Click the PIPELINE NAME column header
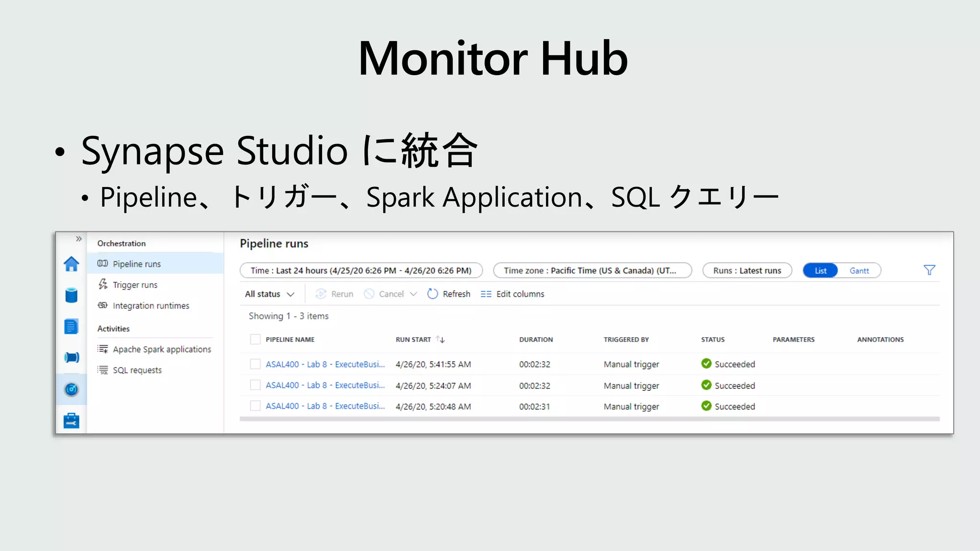980x551 pixels. (290, 340)
